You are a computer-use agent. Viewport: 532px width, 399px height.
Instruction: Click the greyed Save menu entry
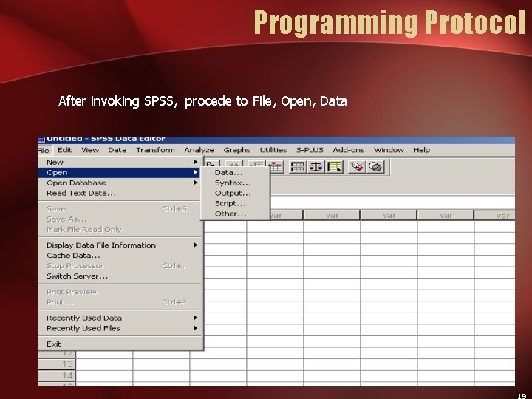[x=120, y=209]
